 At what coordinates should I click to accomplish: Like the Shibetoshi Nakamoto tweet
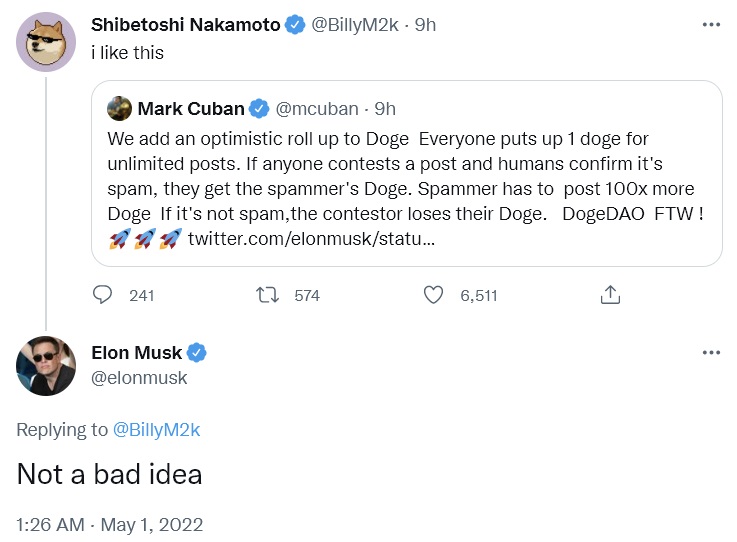pyautogui.click(x=433, y=295)
